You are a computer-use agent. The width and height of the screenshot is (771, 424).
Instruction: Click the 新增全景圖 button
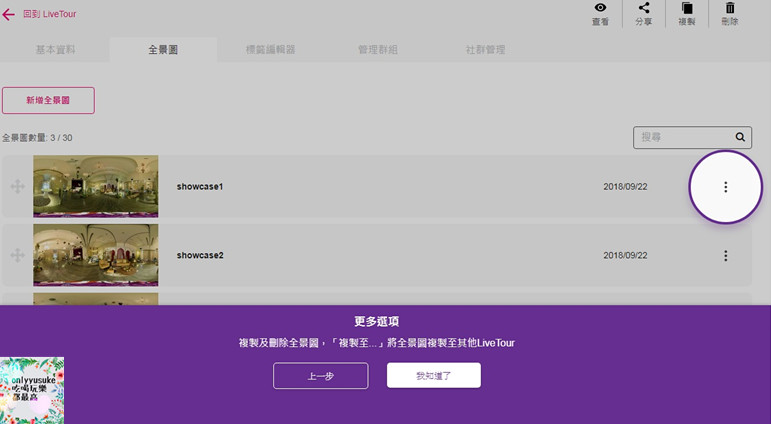(48, 100)
